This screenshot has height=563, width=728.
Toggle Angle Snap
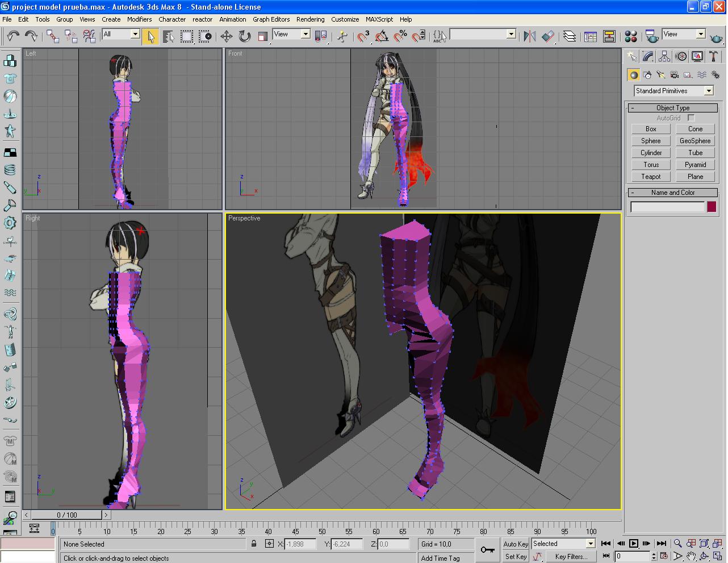(x=382, y=36)
